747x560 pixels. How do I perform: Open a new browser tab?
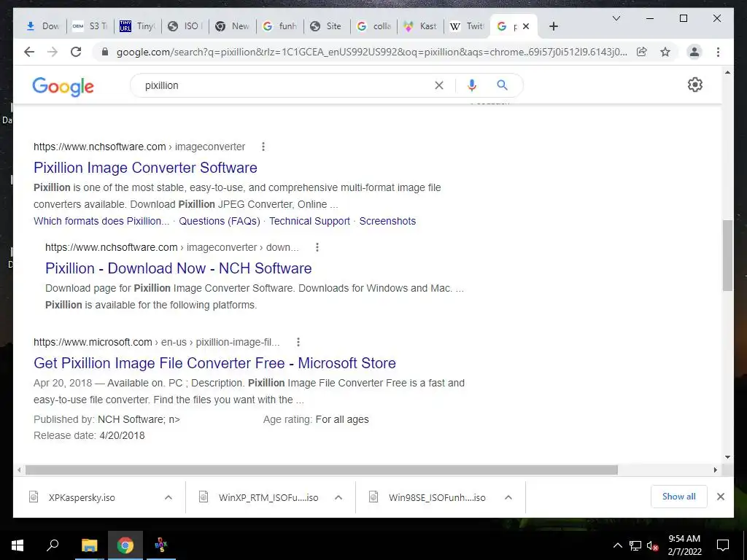pos(554,26)
